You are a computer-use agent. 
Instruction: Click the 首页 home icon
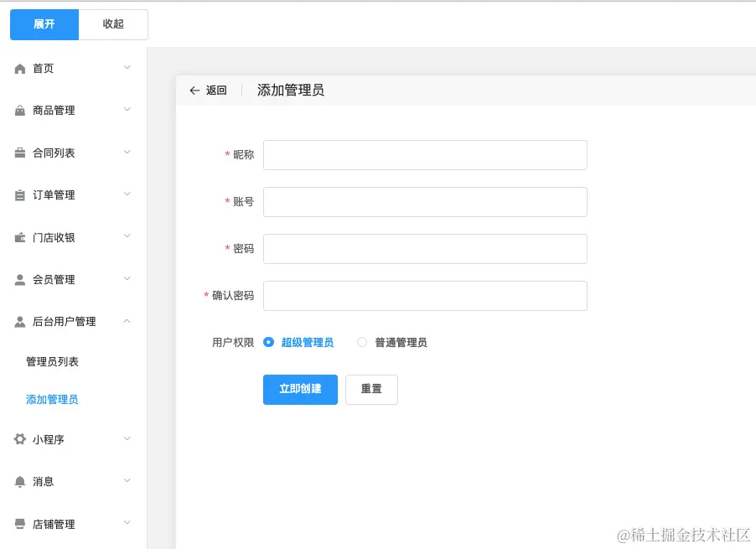click(x=20, y=69)
